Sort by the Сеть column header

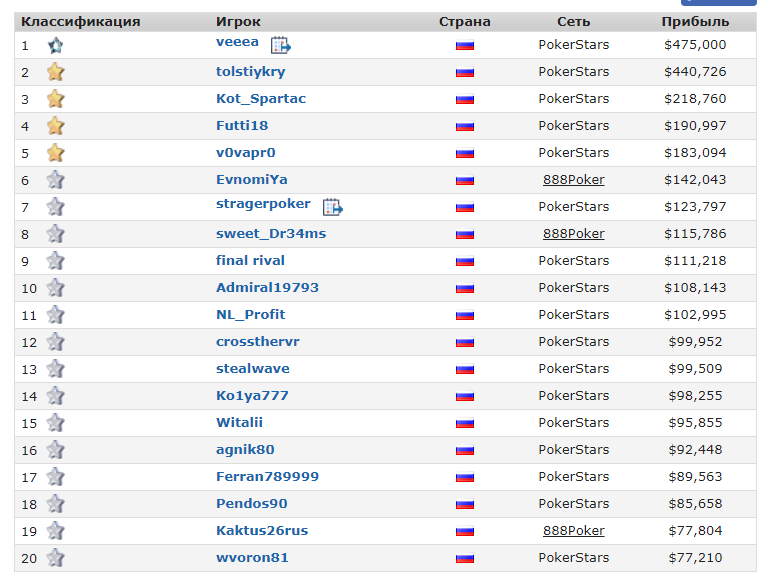[x=573, y=22]
